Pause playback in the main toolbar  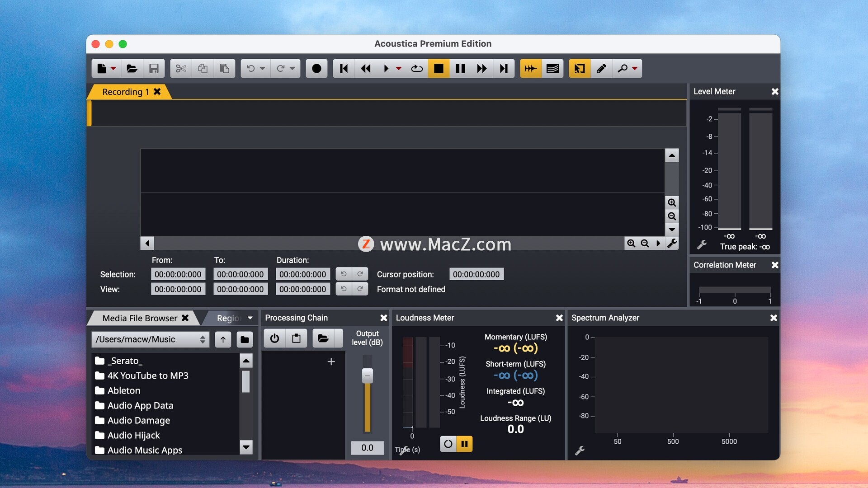pos(460,69)
